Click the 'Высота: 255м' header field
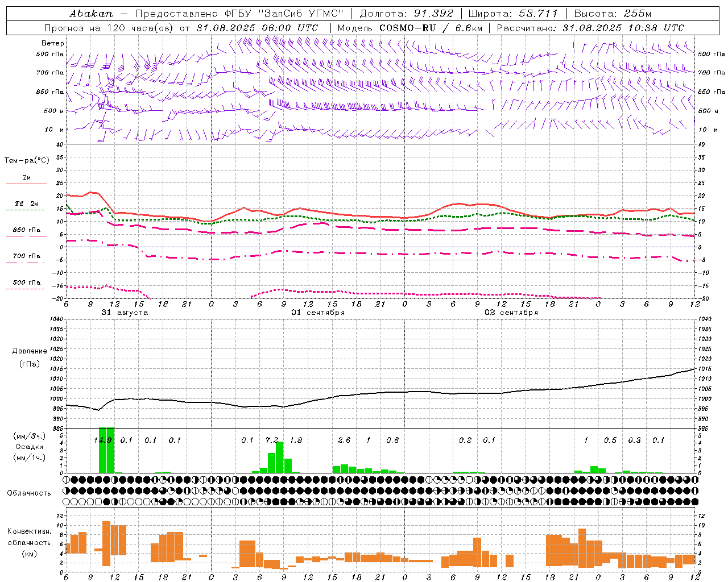Viewport: 728px width, 582px height. click(613, 13)
